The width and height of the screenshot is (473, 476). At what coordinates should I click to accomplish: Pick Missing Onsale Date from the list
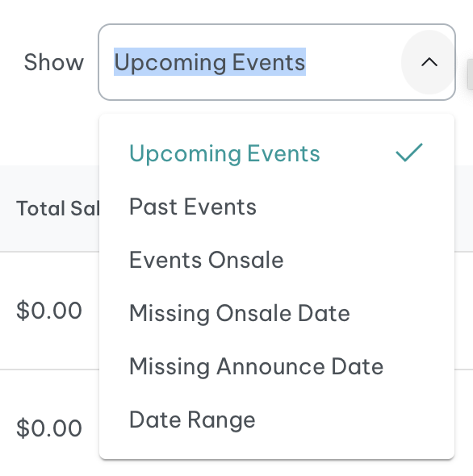277,313
